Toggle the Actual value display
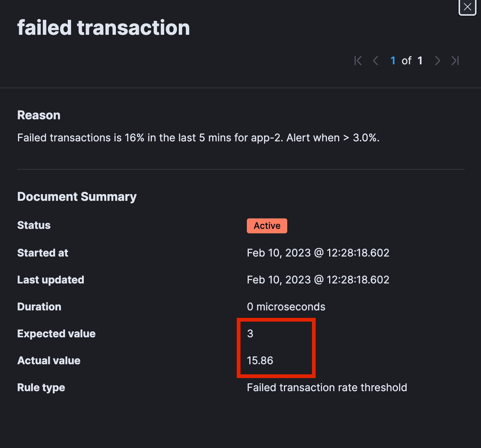Viewport: 481px width, 448px height. 260,360
